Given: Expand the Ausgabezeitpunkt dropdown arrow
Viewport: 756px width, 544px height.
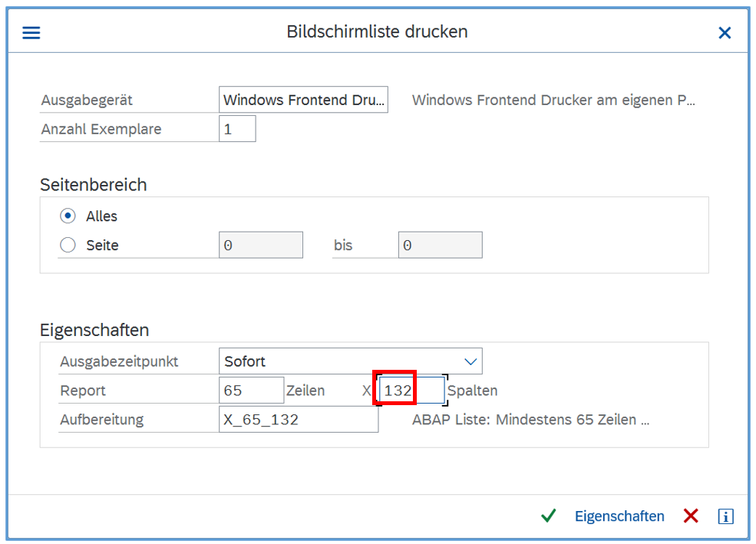Looking at the screenshot, I should pyautogui.click(x=470, y=361).
